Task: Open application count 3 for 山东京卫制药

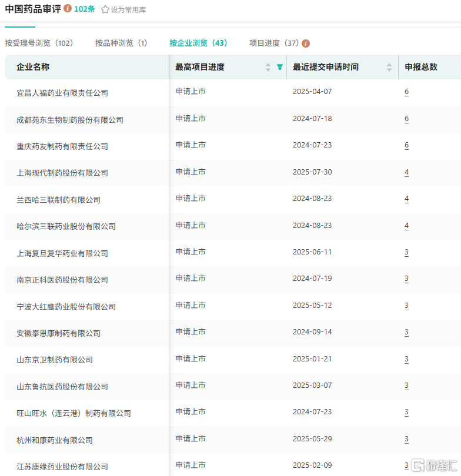Action: (x=406, y=359)
